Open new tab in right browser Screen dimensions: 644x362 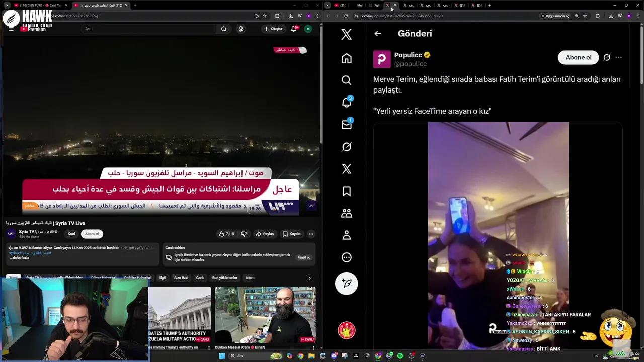pos(489,5)
